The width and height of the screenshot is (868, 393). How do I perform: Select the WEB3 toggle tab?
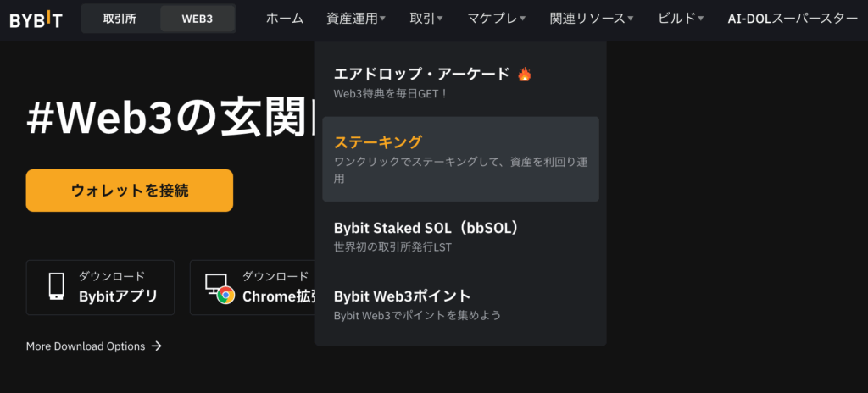[x=197, y=19]
